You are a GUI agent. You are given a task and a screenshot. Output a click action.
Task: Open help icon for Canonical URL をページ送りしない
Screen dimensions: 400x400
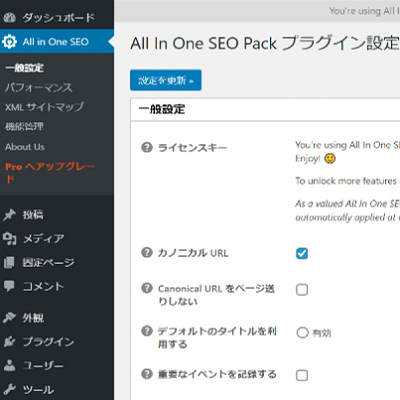147,288
